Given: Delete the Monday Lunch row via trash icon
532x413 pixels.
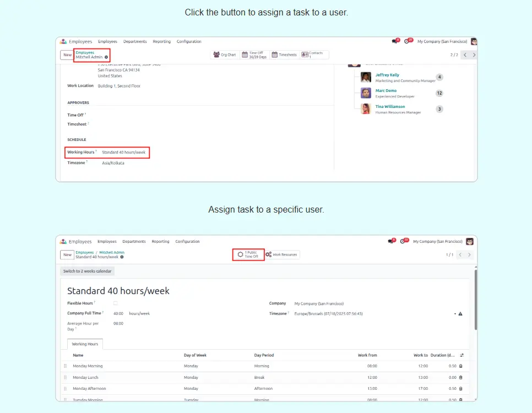Looking at the screenshot, I should click(461, 378).
